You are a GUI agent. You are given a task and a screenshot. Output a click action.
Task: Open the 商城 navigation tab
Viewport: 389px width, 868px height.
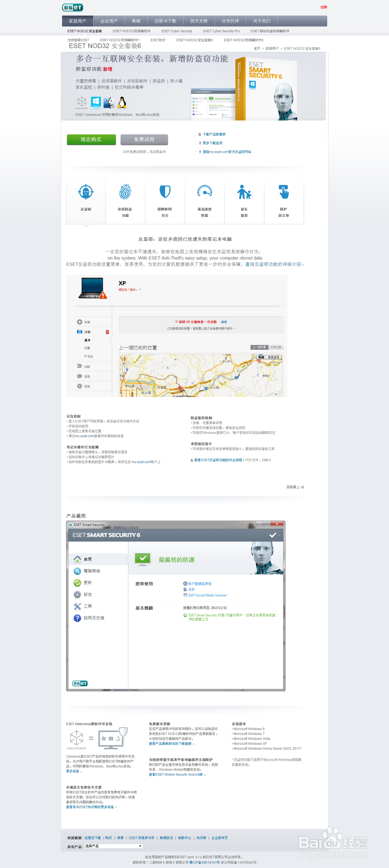click(x=136, y=21)
